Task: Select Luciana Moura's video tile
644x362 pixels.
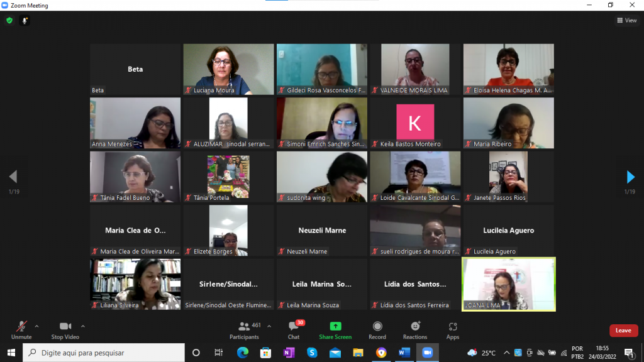Action: coord(228,69)
